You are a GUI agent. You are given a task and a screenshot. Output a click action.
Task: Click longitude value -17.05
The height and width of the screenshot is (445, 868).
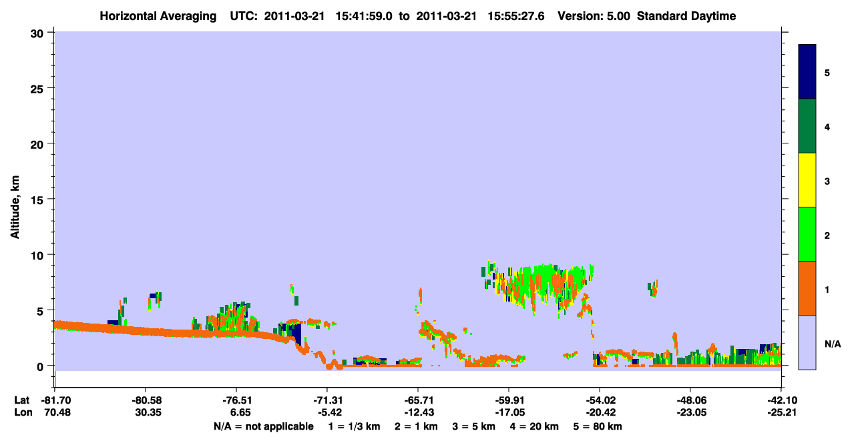coord(509,412)
